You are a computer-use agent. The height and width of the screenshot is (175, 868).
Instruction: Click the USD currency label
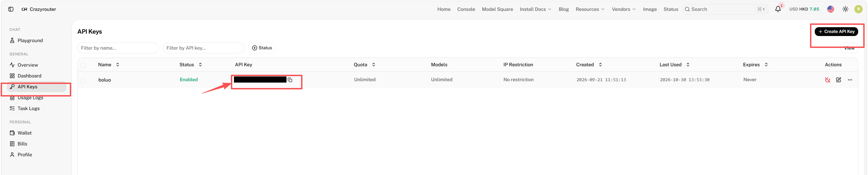(793, 9)
